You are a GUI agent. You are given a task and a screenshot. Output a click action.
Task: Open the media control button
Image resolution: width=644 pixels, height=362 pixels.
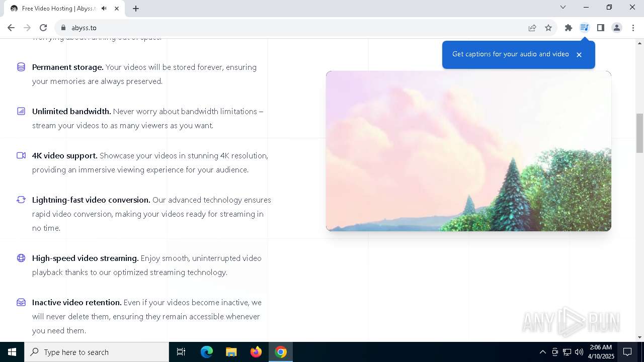584,28
